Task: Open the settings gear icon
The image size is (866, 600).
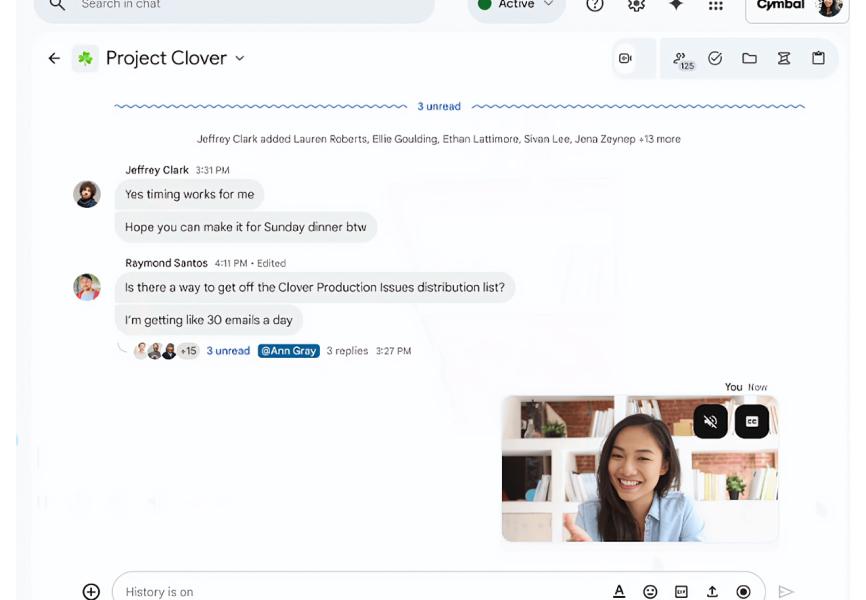Action: [x=636, y=5]
